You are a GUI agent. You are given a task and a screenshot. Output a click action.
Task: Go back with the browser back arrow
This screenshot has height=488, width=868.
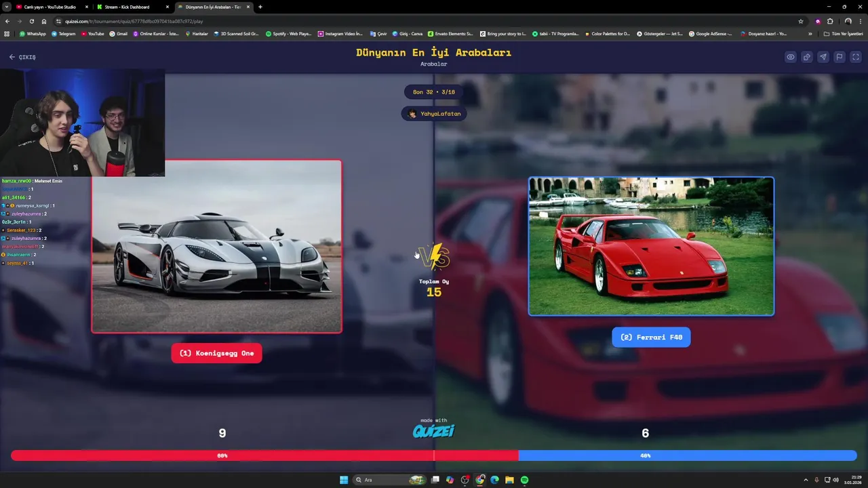(7, 21)
